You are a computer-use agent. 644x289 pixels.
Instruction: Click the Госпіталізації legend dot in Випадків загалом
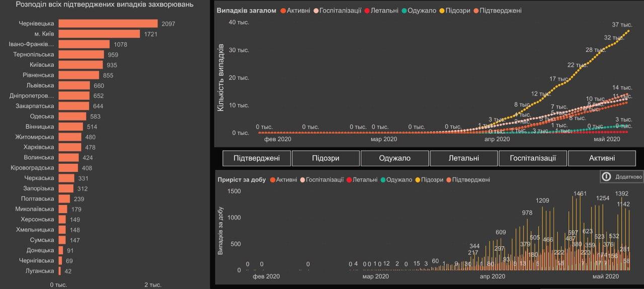point(315,11)
